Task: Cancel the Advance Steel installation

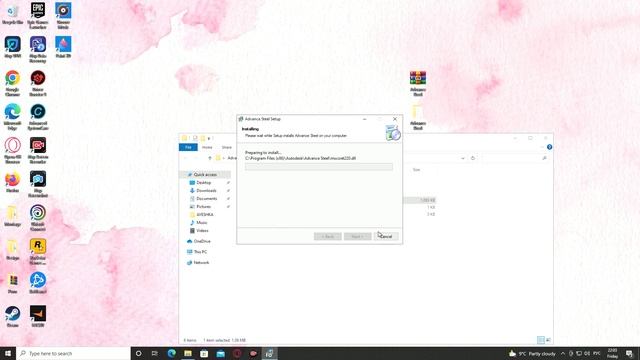Action: point(386,236)
